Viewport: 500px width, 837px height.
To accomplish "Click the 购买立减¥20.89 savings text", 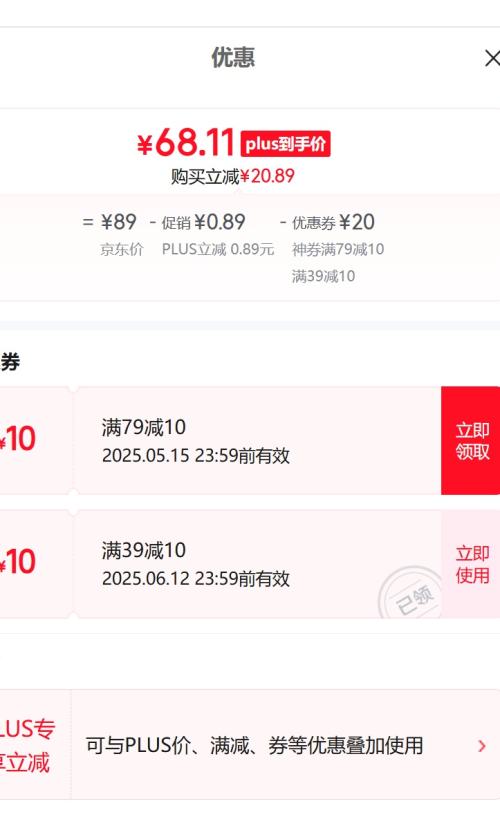I will pos(233,176).
